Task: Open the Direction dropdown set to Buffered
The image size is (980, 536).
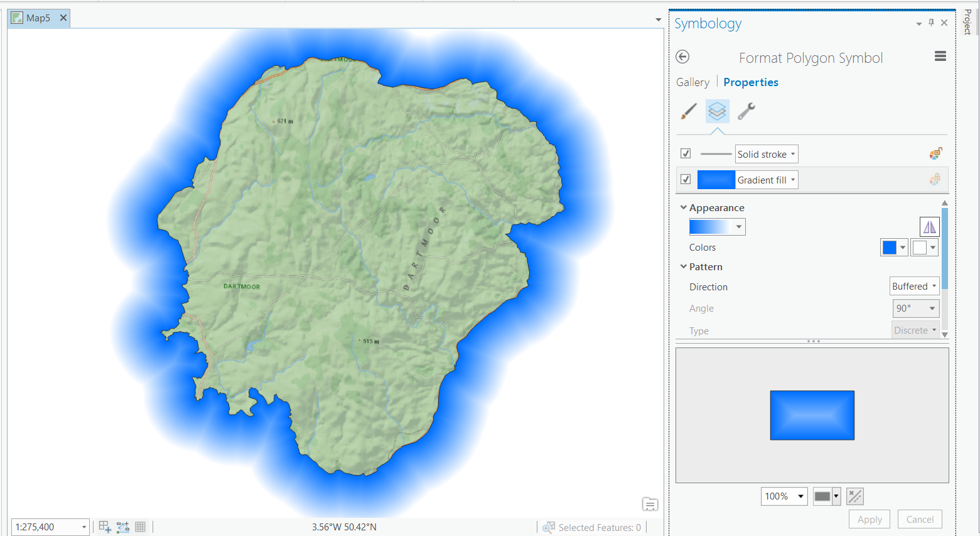Action: (915, 287)
